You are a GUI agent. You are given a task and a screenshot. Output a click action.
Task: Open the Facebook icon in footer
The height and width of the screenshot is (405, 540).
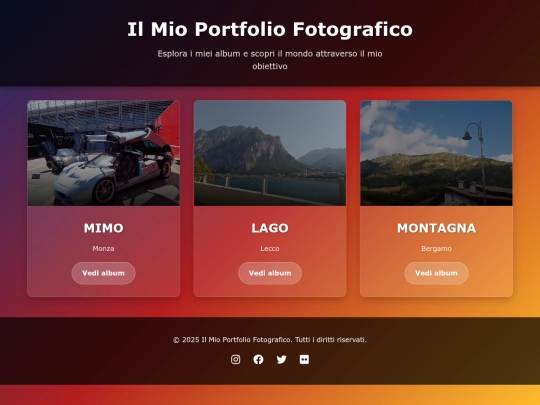point(258,359)
